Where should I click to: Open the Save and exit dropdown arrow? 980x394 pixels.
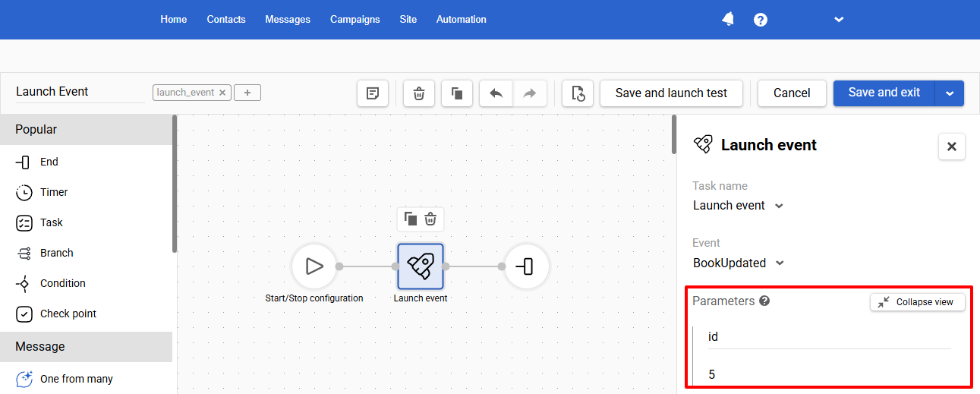pyautogui.click(x=949, y=93)
